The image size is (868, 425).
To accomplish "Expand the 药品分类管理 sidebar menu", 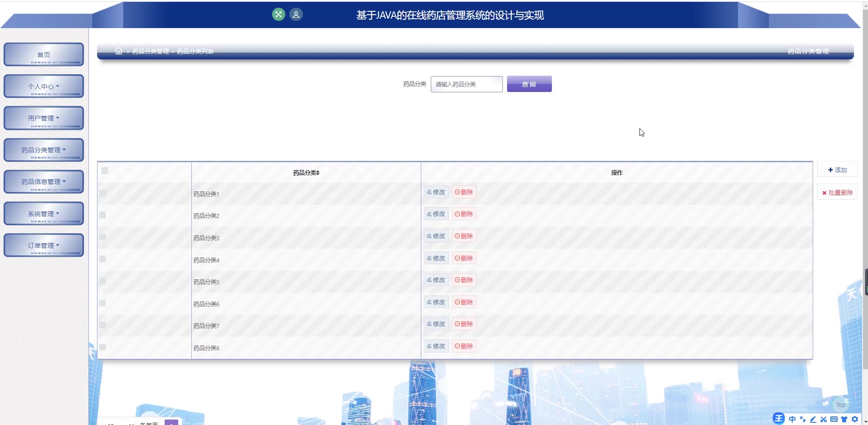I will [x=44, y=150].
